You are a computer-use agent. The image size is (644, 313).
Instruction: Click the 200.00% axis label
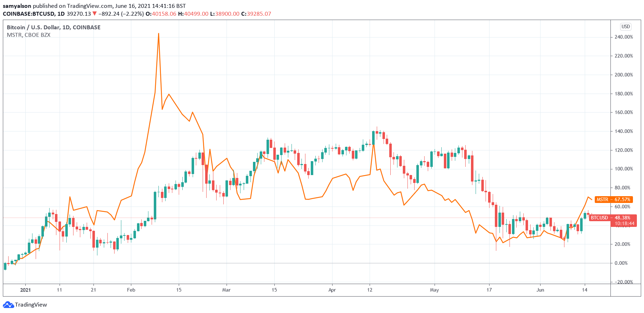click(624, 75)
